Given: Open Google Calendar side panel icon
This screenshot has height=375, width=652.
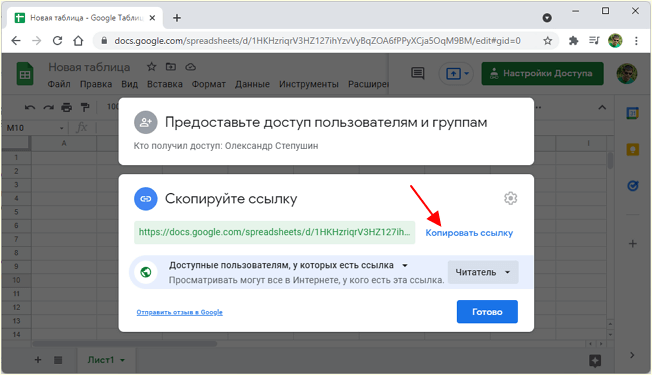Looking at the screenshot, I should click(x=632, y=113).
